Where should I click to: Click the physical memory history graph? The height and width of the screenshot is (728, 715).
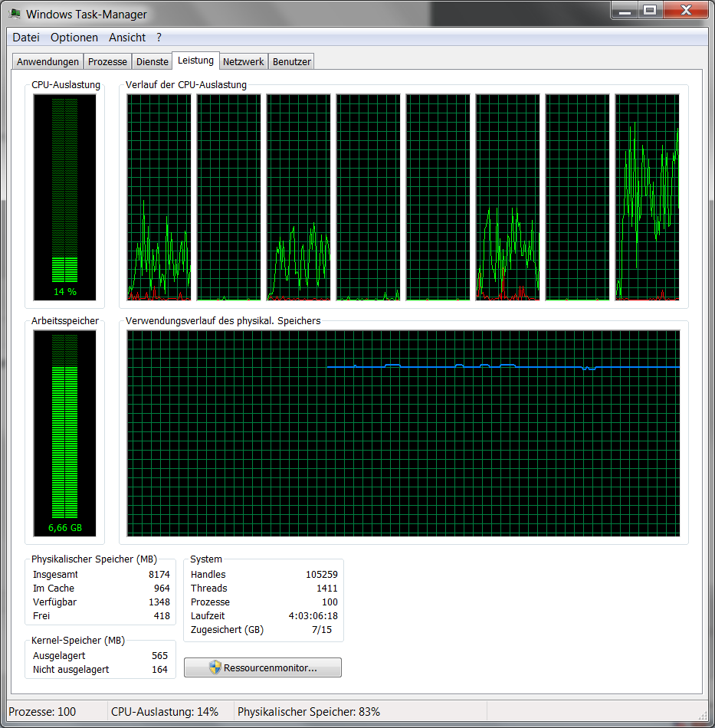(402, 433)
